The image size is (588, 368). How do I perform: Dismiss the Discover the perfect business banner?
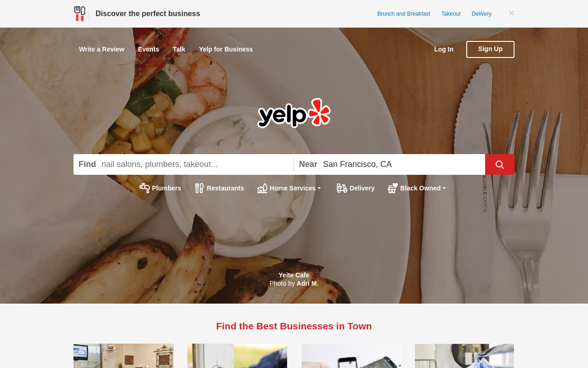tap(511, 13)
